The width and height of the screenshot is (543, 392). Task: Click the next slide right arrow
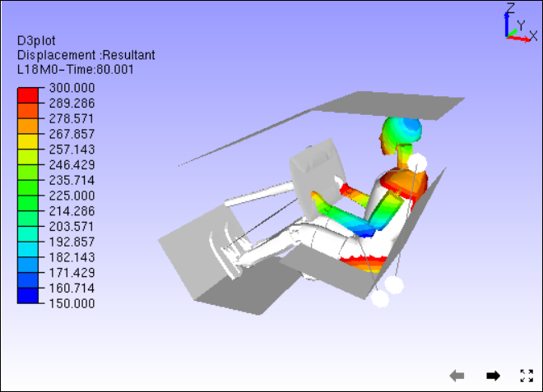(493, 376)
